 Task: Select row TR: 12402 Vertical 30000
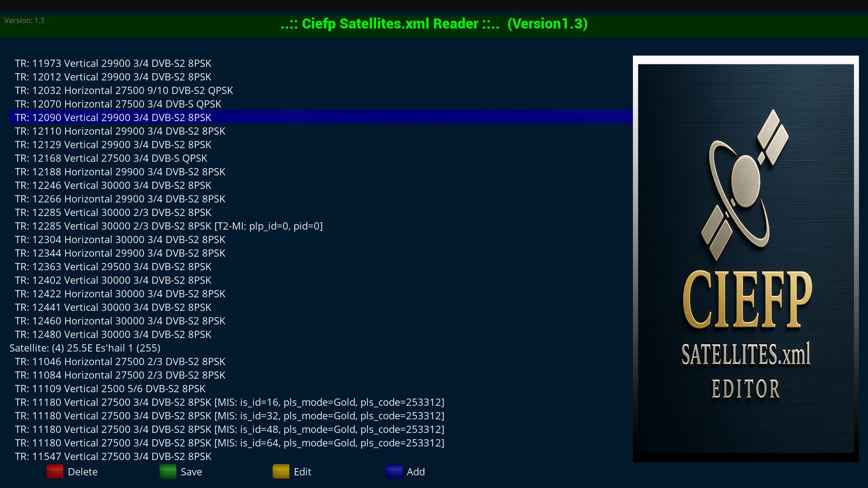(x=321, y=280)
